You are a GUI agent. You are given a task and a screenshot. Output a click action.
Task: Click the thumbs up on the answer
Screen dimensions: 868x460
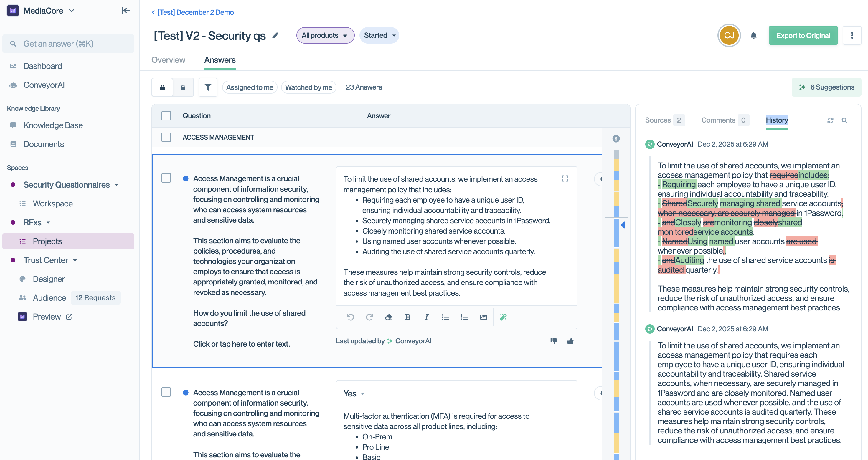(x=570, y=341)
